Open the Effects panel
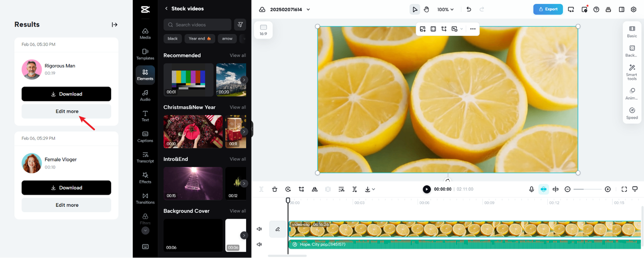Viewport: 644px width, 258px height. pos(145,178)
